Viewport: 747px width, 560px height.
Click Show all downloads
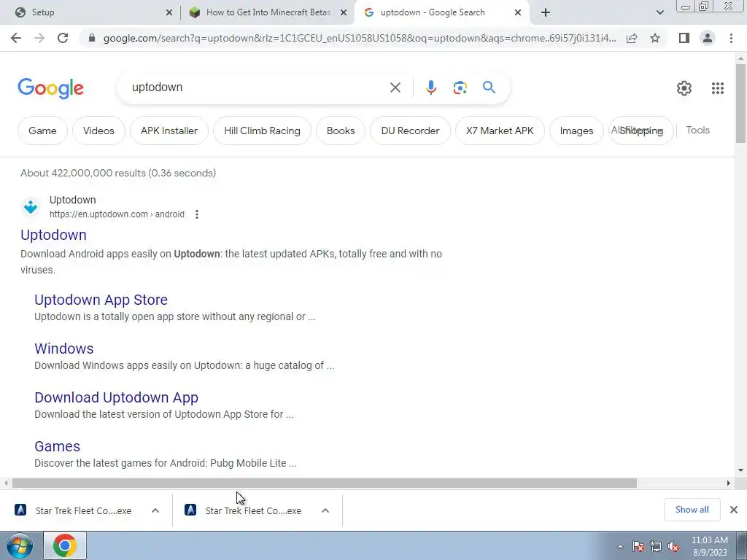692,510
